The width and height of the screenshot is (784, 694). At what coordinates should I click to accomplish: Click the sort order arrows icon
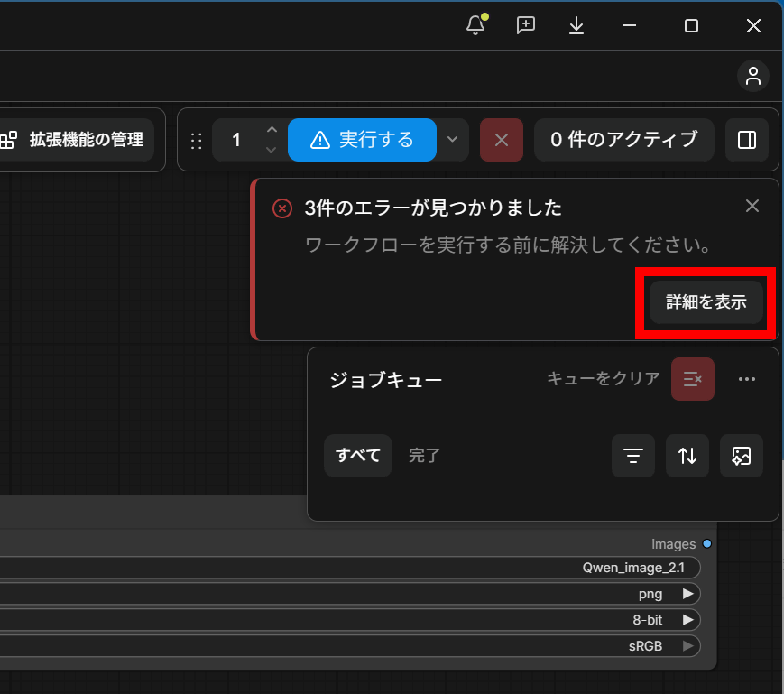(x=687, y=456)
